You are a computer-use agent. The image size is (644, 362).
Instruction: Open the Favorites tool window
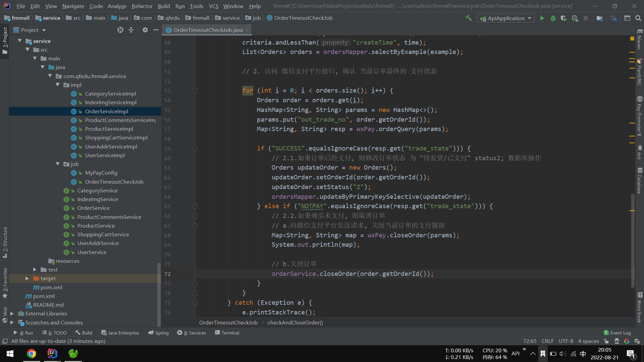point(5,283)
